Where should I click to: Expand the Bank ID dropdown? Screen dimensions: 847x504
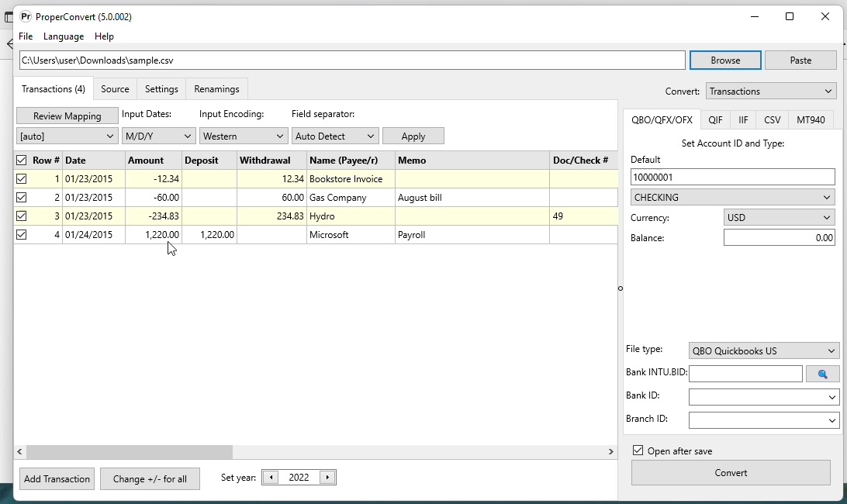coord(831,397)
